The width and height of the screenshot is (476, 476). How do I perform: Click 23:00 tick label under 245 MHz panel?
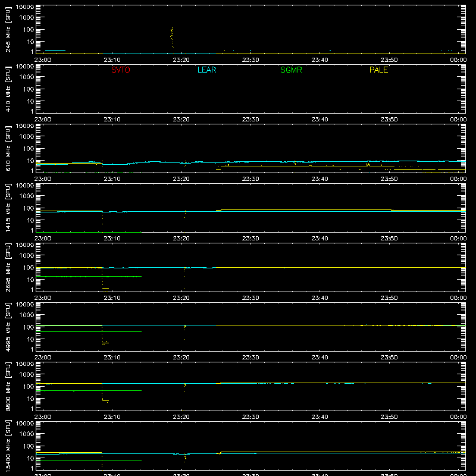tap(42, 60)
